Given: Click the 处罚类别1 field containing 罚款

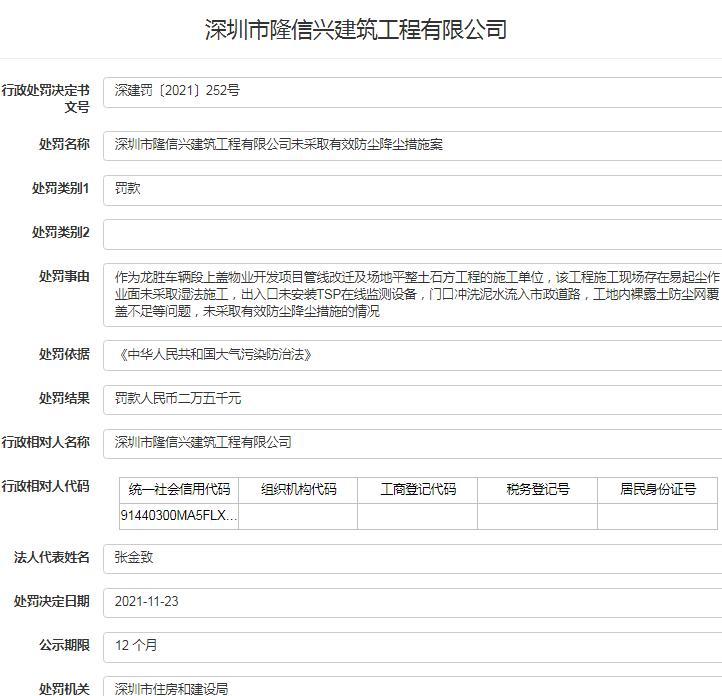Looking at the screenshot, I should tap(413, 190).
